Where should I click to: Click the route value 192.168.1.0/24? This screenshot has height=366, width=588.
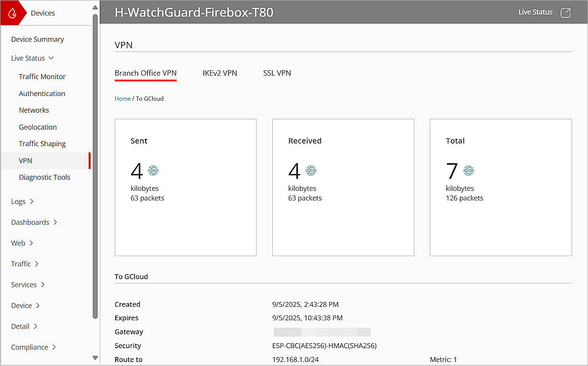(296, 360)
